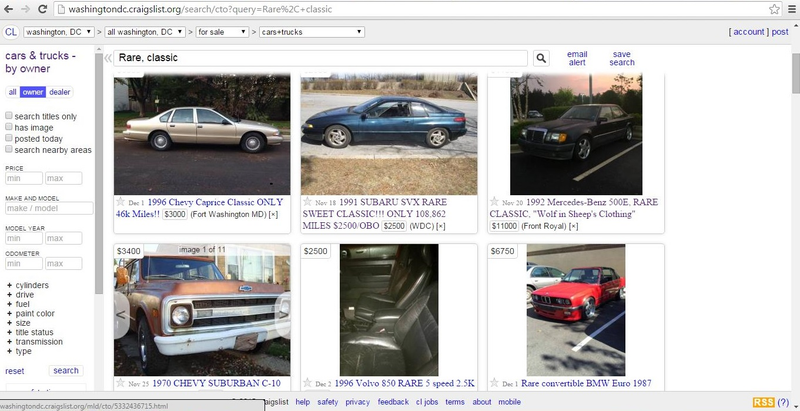Click the post link
Image resolution: width=800 pixels, height=411 pixels.
coord(780,32)
